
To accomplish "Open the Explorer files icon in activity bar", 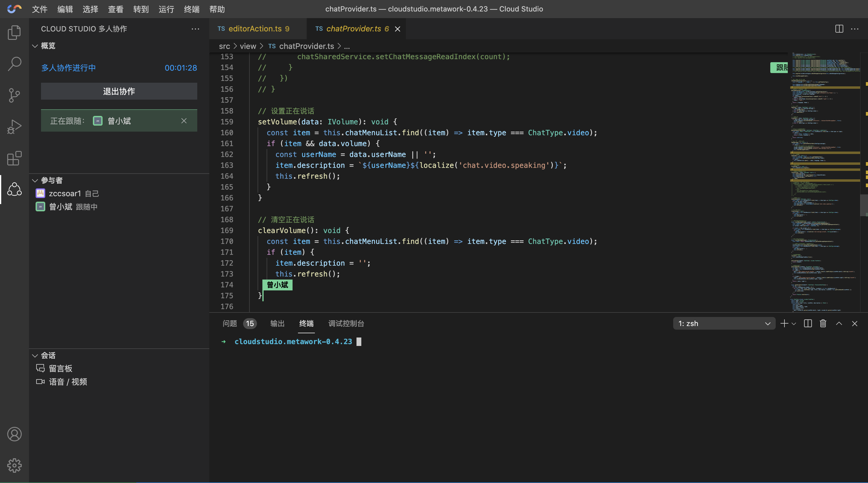I will tap(14, 32).
